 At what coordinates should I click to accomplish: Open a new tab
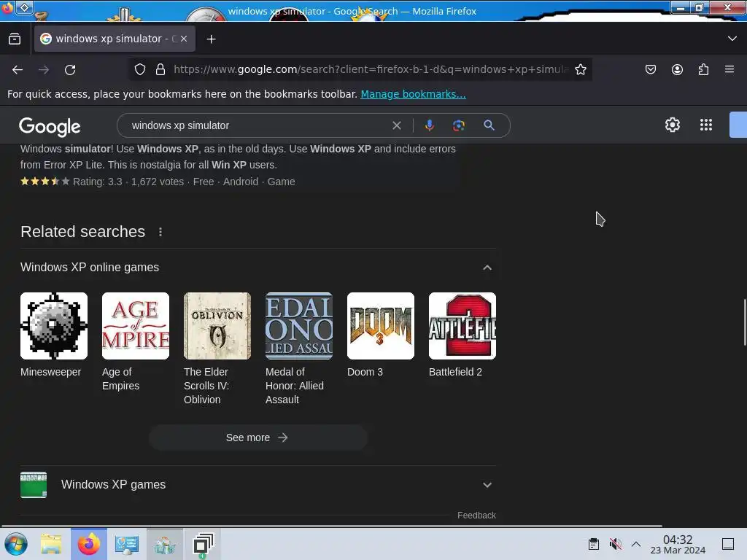point(211,39)
